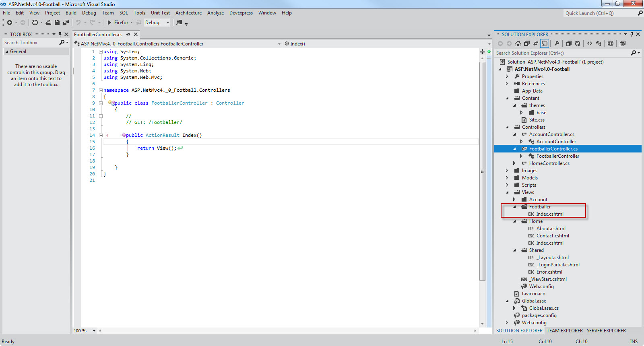Toggle auto-hide pin on the Toolbox panel
This screenshot has width=644, height=346.
coord(60,34)
